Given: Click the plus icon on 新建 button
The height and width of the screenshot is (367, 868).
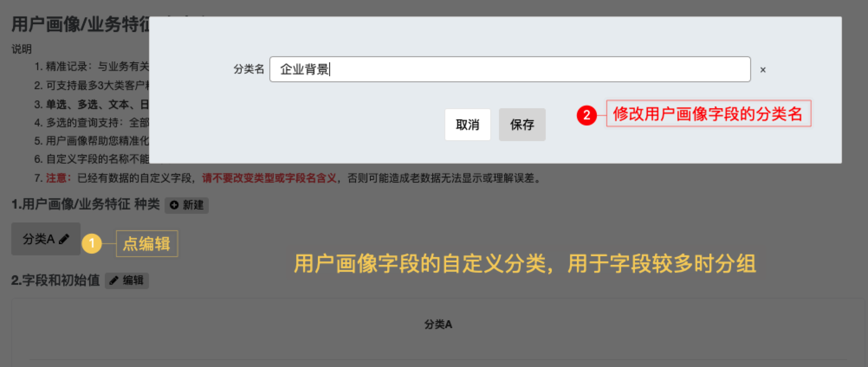Looking at the screenshot, I should pyautogui.click(x=174, y=205).
